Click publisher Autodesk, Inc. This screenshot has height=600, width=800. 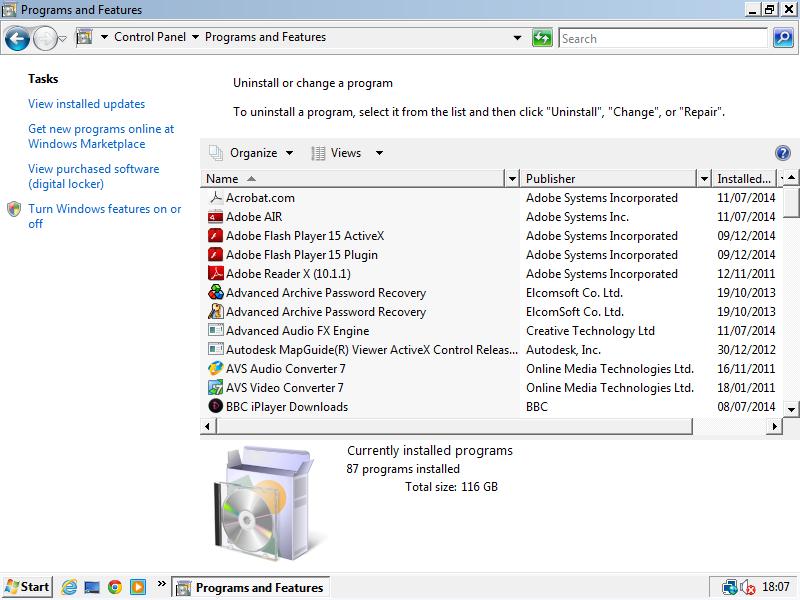[563, 350]
